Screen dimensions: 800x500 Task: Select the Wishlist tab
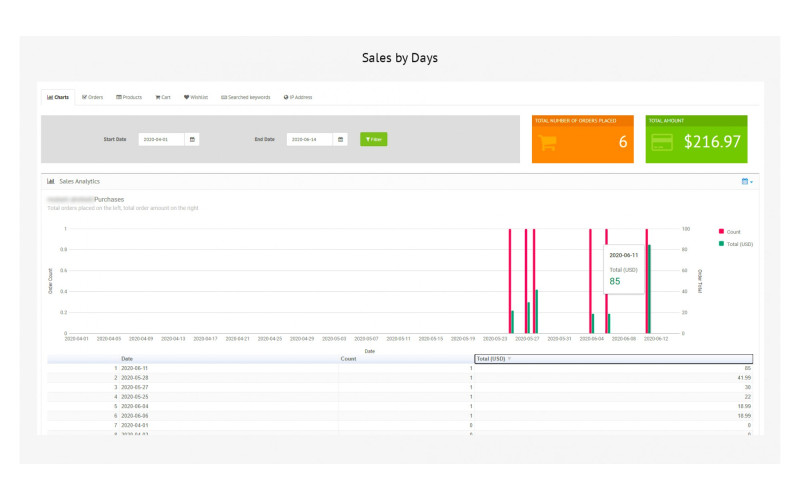196,97
